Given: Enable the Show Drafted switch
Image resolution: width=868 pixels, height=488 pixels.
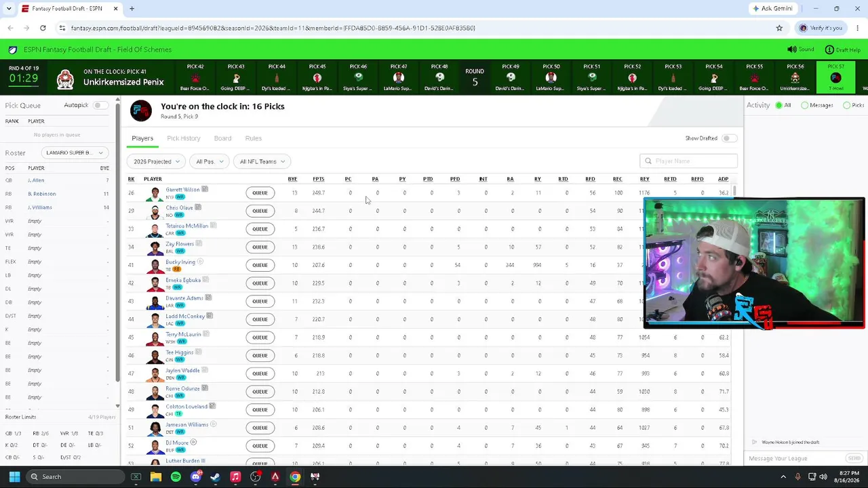Looking at the screenshot, I should point(729,138).
